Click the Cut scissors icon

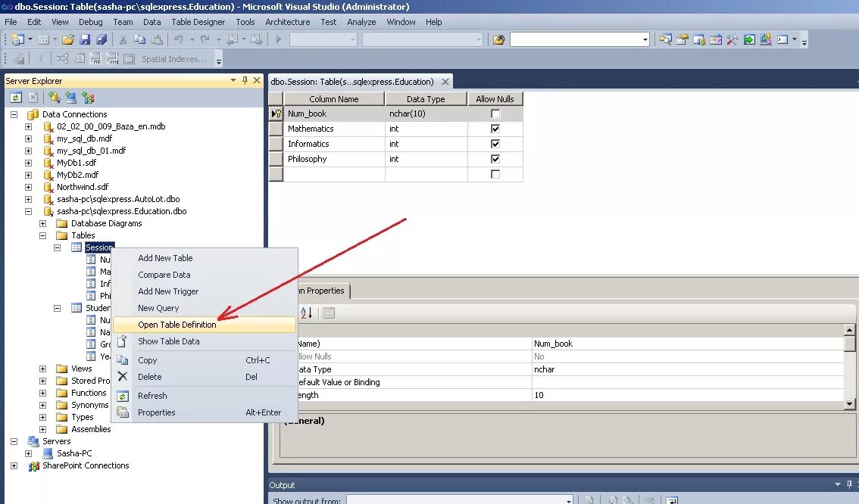coord(123,39)
